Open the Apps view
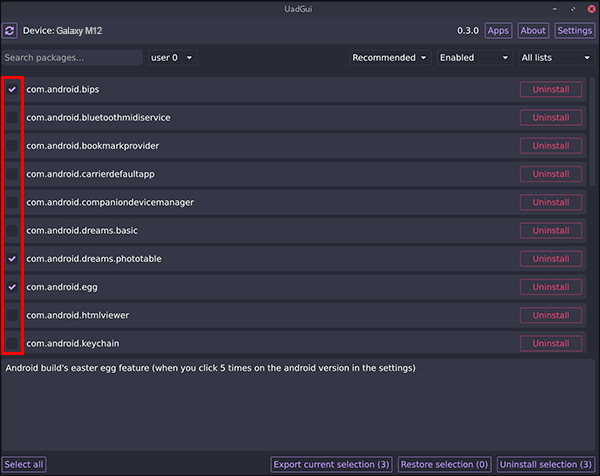 498,31
